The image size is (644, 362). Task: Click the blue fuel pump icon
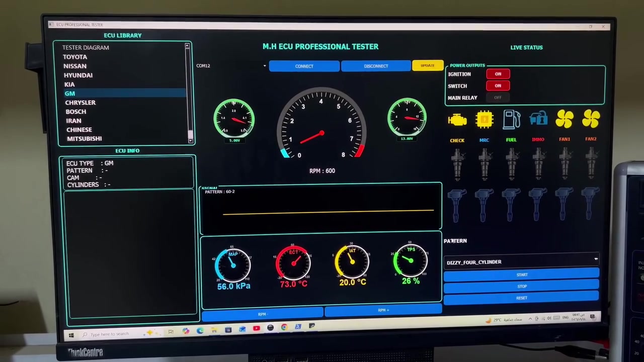click(x=511, y=119)
